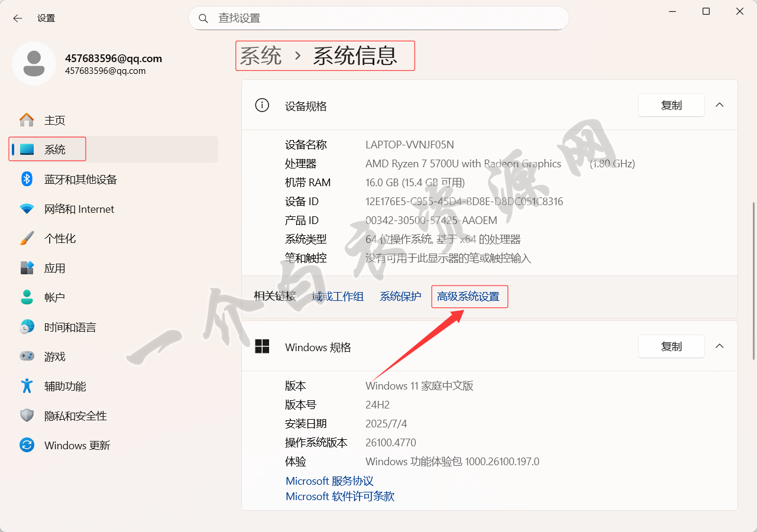Click the Privacy shield icon
This screenshot has width=757, height=532.
pos(27,416)
